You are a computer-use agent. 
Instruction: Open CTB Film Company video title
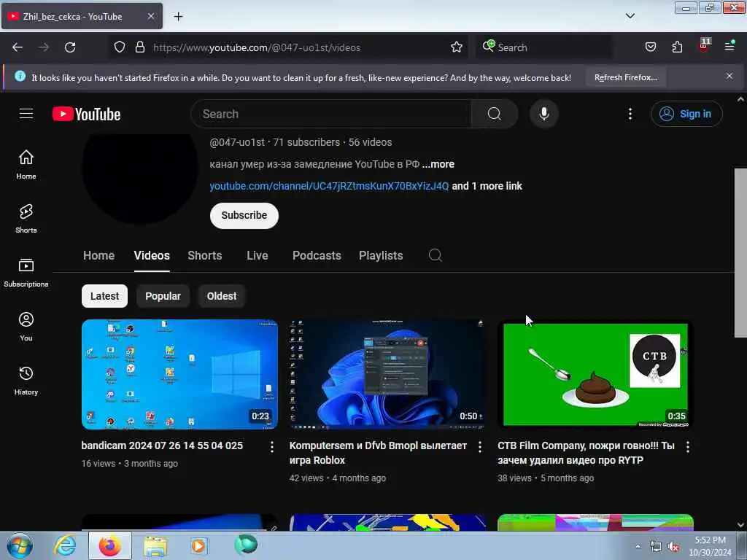pyautogui.click(x=586, y=453)
